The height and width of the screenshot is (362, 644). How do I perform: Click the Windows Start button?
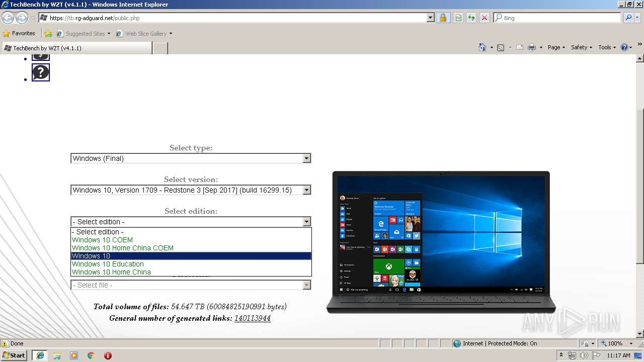click(x=14, y=355)
